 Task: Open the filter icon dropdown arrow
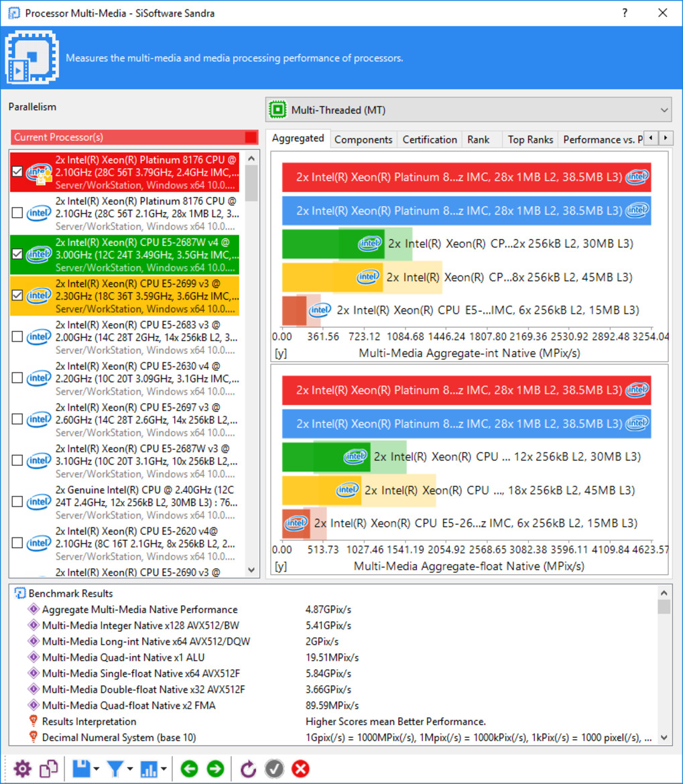point(130,769)
